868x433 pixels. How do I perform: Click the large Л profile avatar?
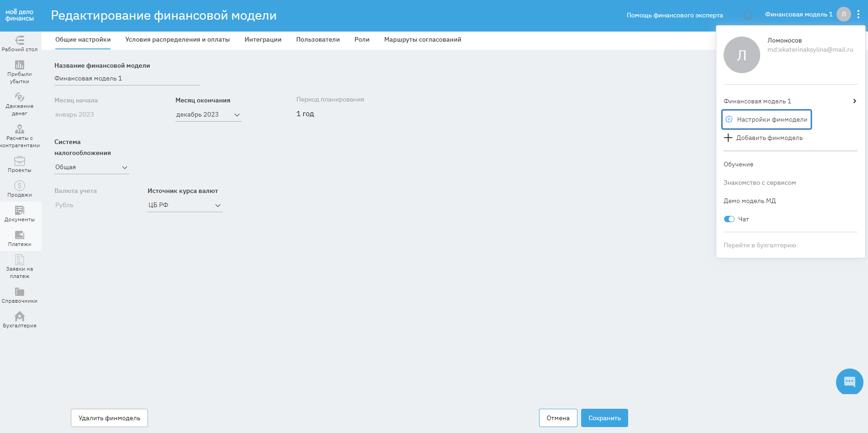(x=742, y=55)
